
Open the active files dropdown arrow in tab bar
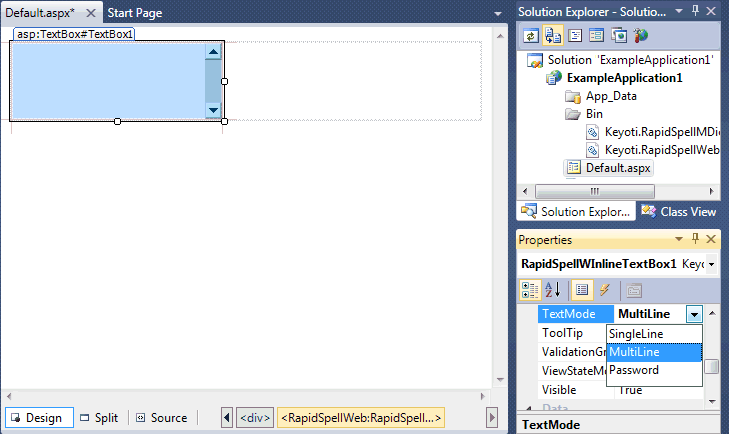(498, 13)
